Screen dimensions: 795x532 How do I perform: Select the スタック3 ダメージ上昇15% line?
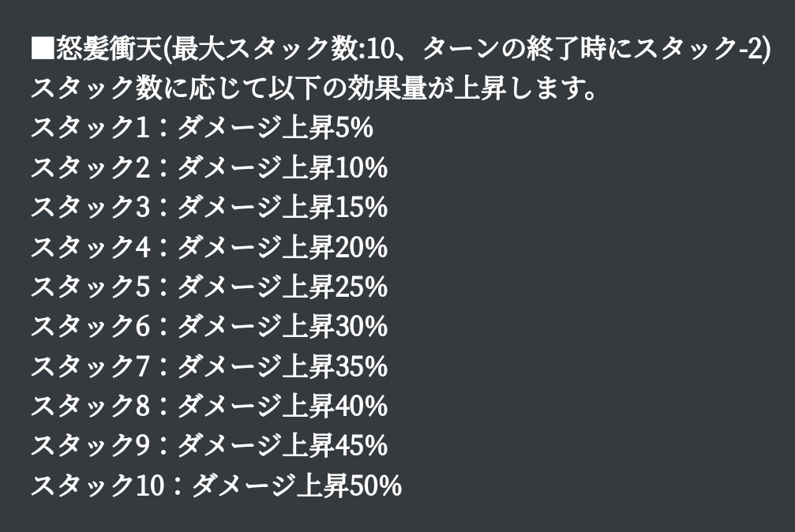pyautogui.click(x=209, y=208)
